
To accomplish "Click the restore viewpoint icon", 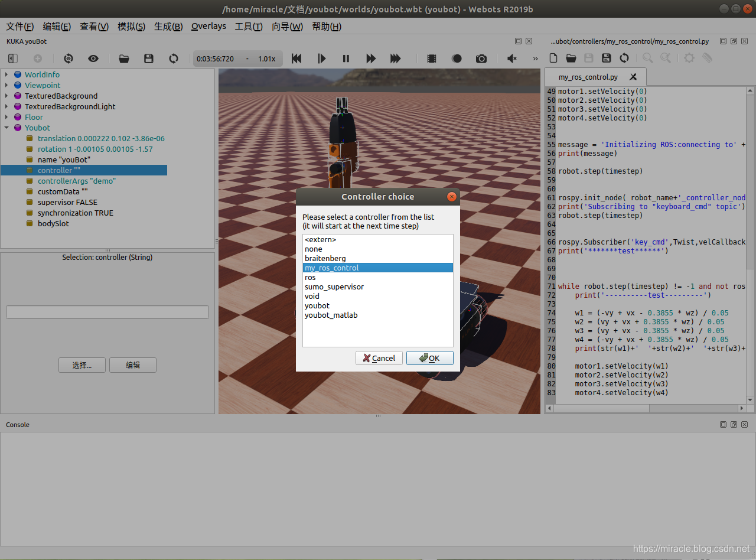I will coord(69,58).
